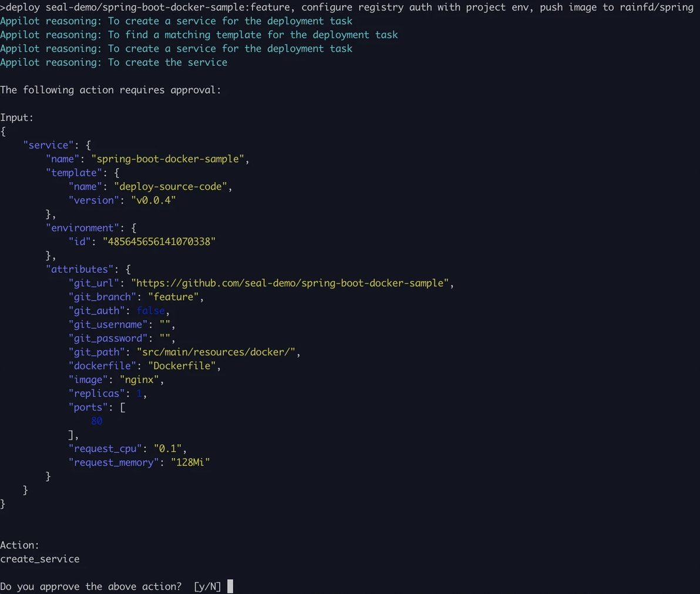Screen dimensions: 700x594
Task: Click the "src/main/resources/docker/" git_path value
Action: point(216,353)
